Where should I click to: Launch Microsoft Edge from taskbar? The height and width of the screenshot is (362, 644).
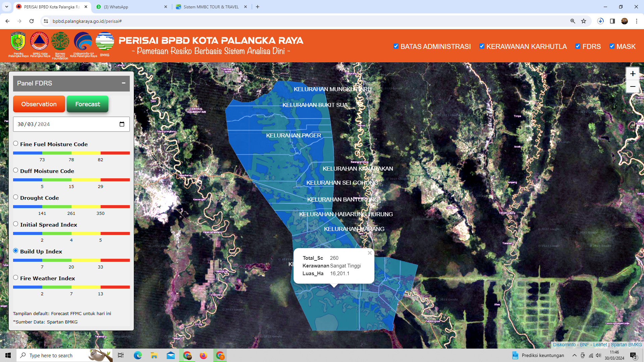138,355
